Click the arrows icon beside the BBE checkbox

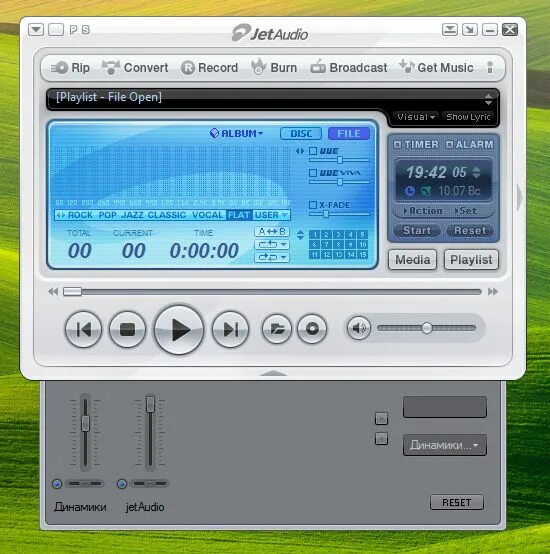coord(300,151)
